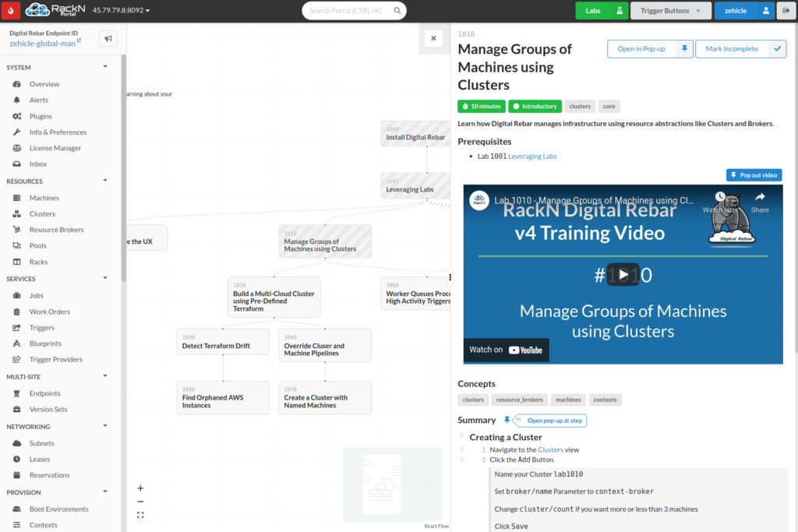This screenshot has height=532, width=798.
Task: Close the lab details panel with X
Action: click(433, 38)
